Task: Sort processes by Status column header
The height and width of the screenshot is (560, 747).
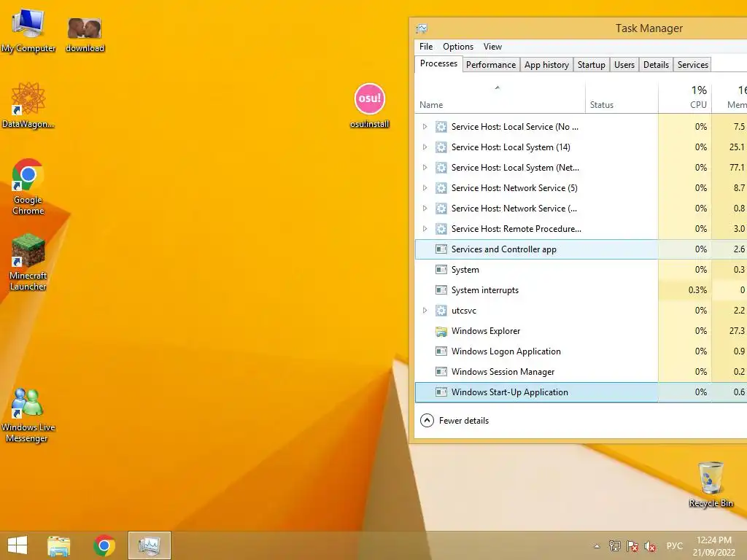Action: point(622,98)
